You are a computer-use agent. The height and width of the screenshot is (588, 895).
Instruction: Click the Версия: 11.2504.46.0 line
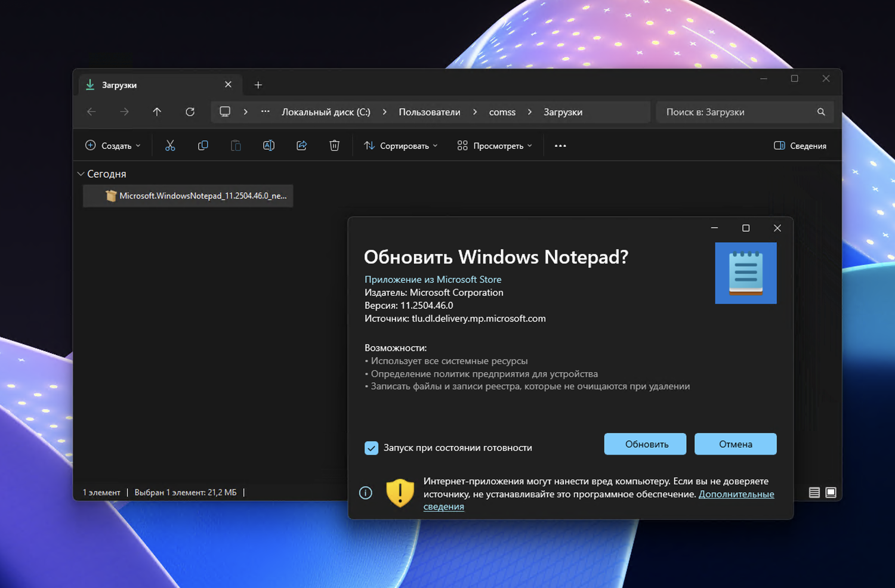[x=409, y=306]
